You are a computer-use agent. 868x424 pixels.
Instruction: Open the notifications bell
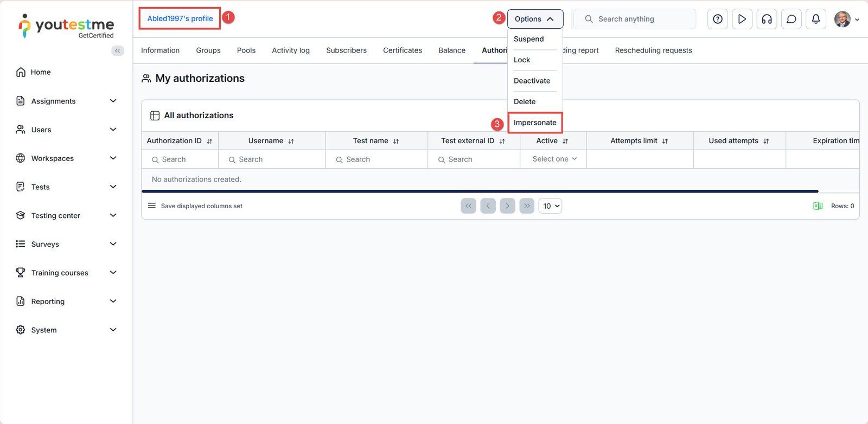(815, 19)
